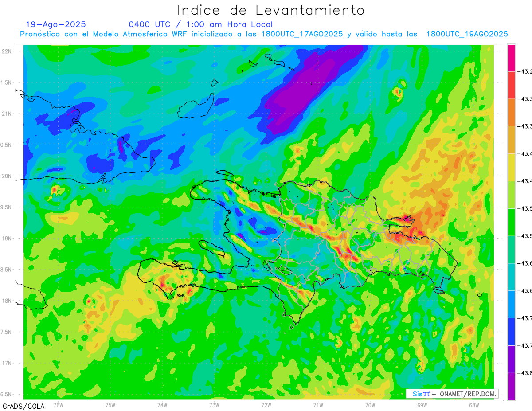Pick the amber-gold swatch in the color bar
532x411 pixels.
pos(511,140)
